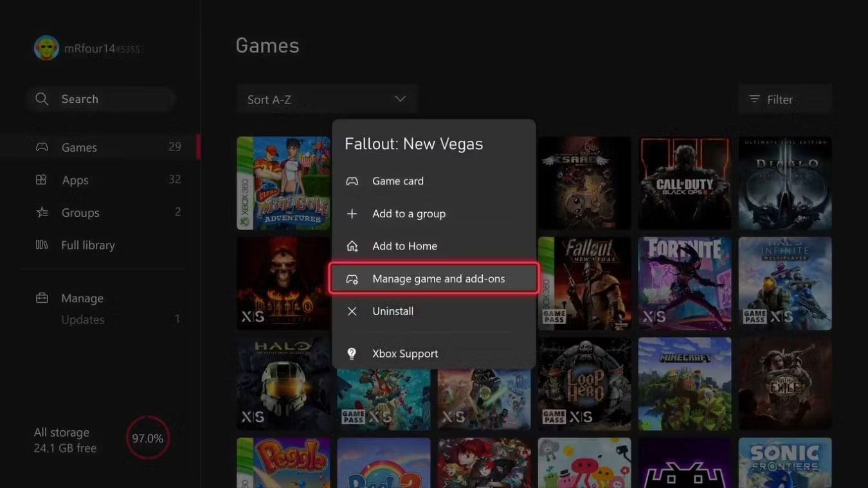Image resolution: width=868 pixels, height=488 pixels.
Task: Click the Games count 29
Action: [x=175, y=147]
